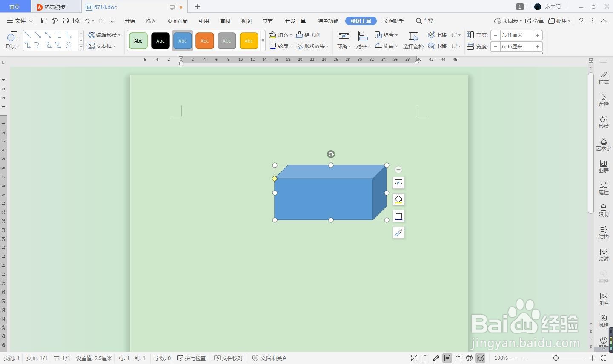Open the 轮廓 outline dropdown

(x=281, y=46)
